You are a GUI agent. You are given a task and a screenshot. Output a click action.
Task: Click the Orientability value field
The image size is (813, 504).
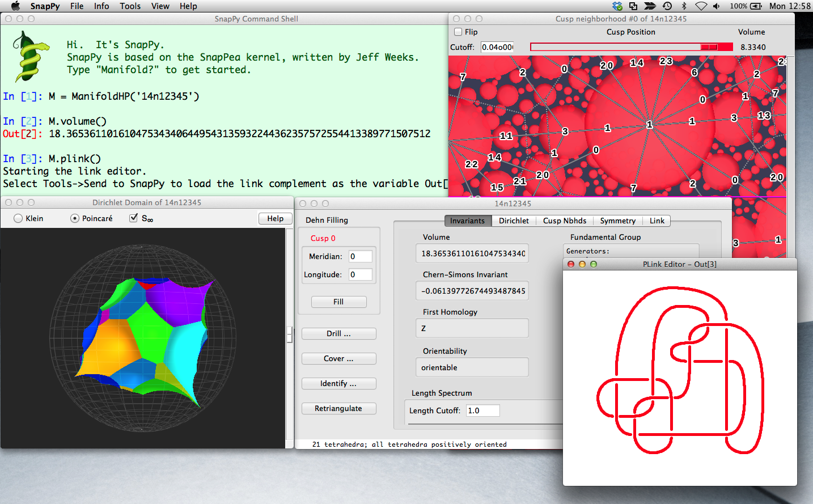pos(472,367)
